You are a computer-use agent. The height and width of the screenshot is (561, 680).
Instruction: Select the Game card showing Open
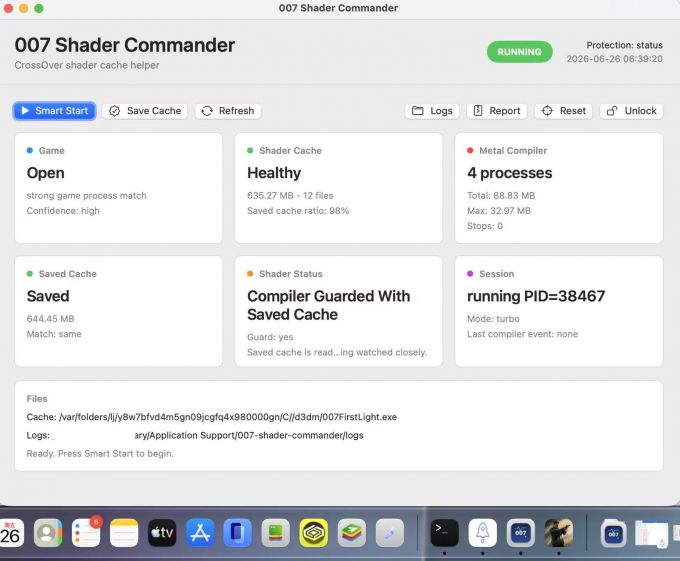coord(118,188)
